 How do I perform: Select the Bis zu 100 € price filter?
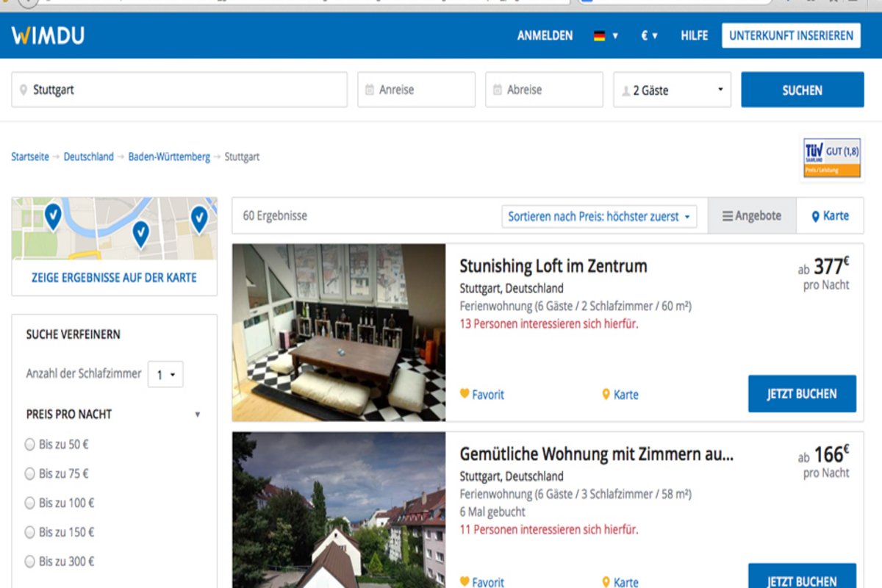tap(30, 503)
